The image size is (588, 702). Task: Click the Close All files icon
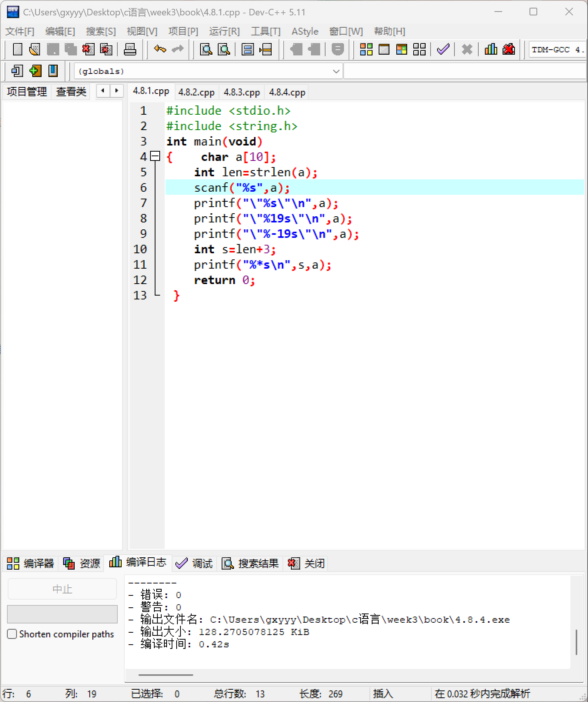click(x=106, y=50)
